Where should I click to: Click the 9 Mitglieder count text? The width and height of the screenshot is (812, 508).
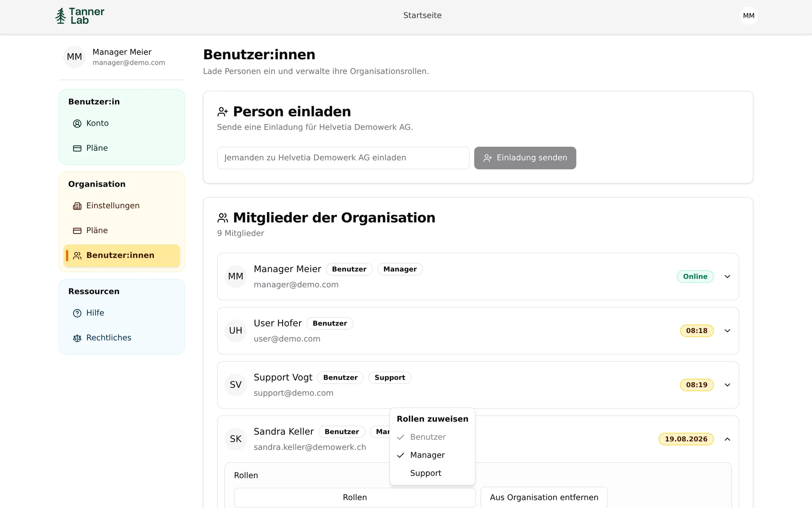[241, 233]
